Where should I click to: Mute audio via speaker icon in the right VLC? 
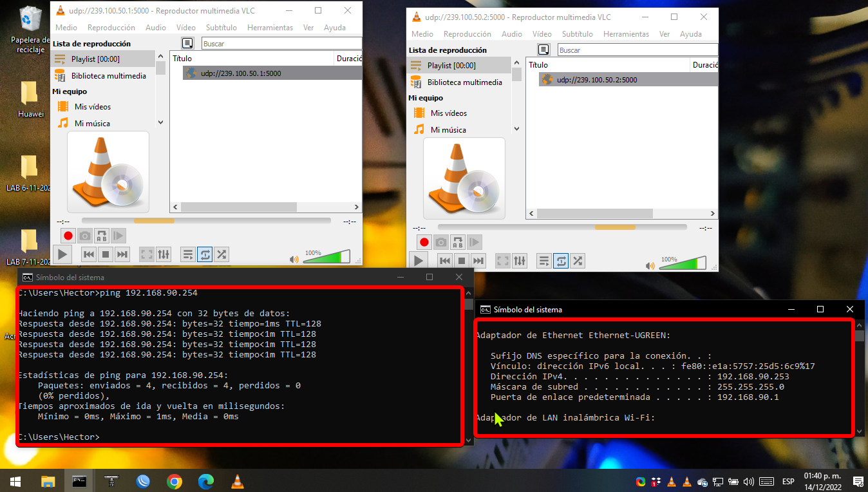click(650, 265)
